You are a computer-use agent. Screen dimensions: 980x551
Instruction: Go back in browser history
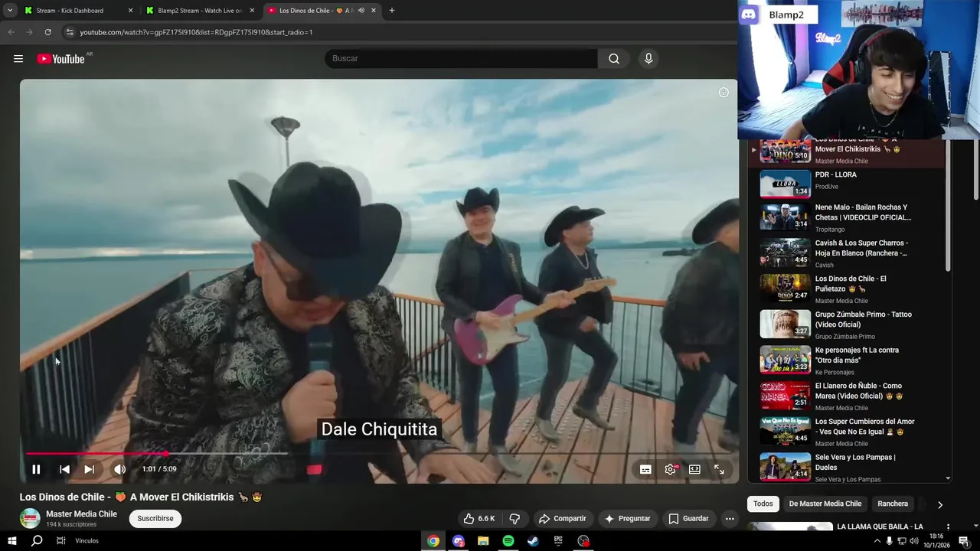(x=11, y=32)
